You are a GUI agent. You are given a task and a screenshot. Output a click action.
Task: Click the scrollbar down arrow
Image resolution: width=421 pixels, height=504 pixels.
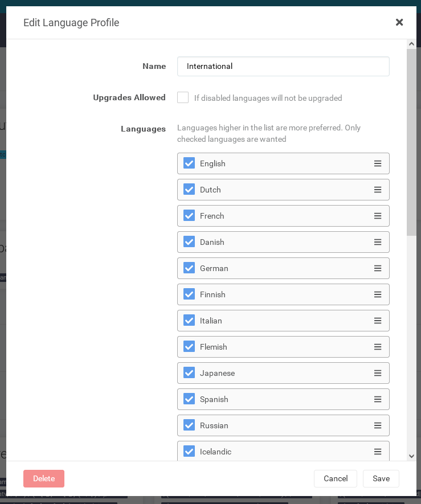point(411,456)
